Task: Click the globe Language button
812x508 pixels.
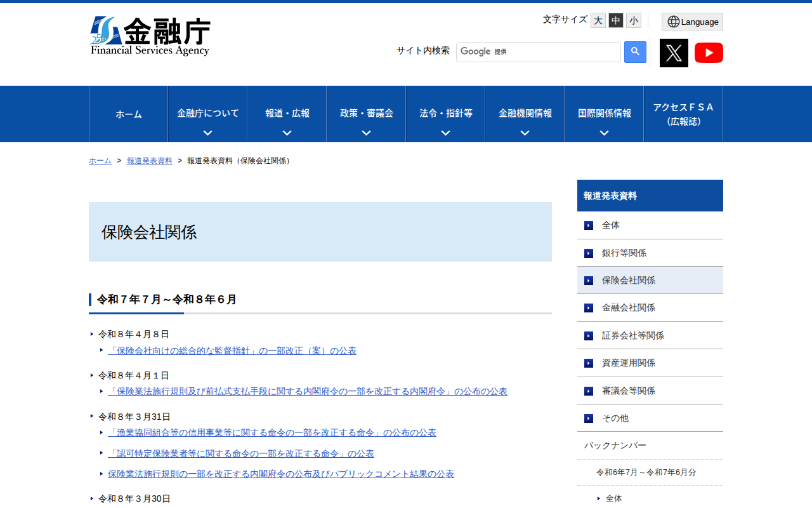Action: [x=692, y=22]
